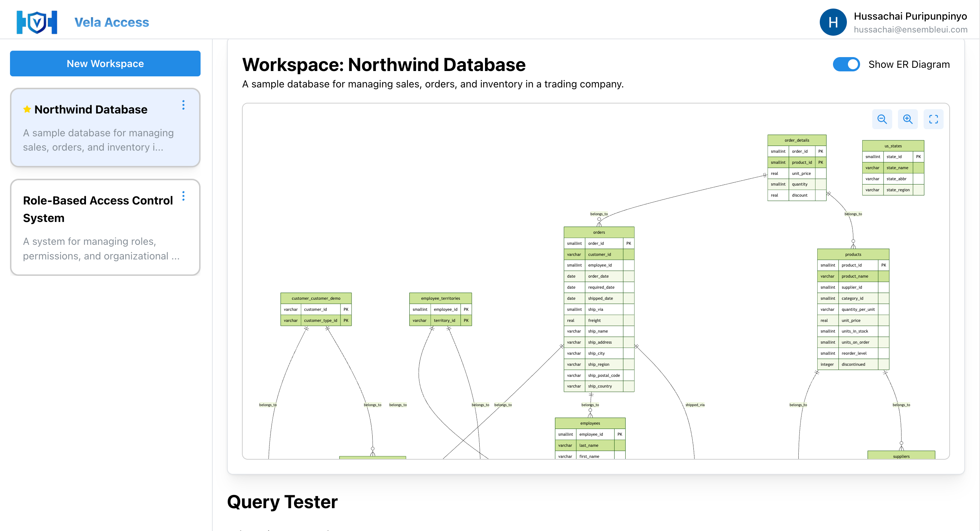The width and height of the screenshot is (980, 531).
Task: Toggle Show ER Diagram switch off
Action: pos(846,64)
